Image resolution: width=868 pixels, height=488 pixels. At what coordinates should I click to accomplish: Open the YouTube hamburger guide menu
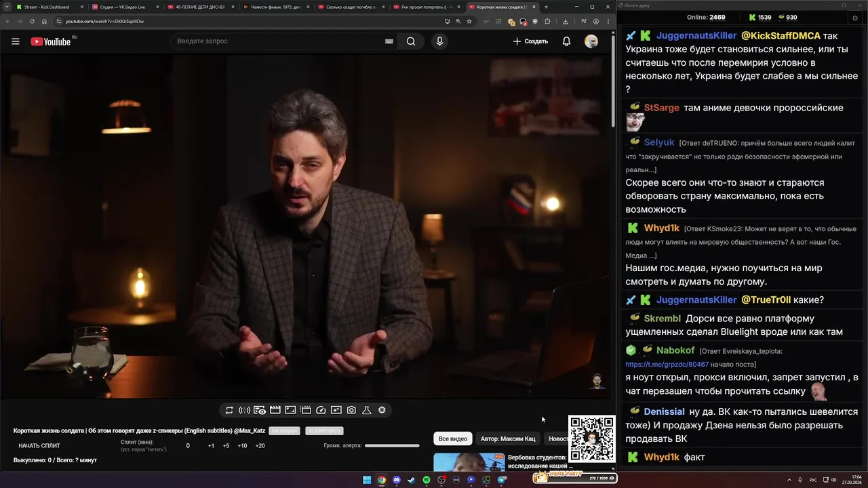[x=15, y=41]
